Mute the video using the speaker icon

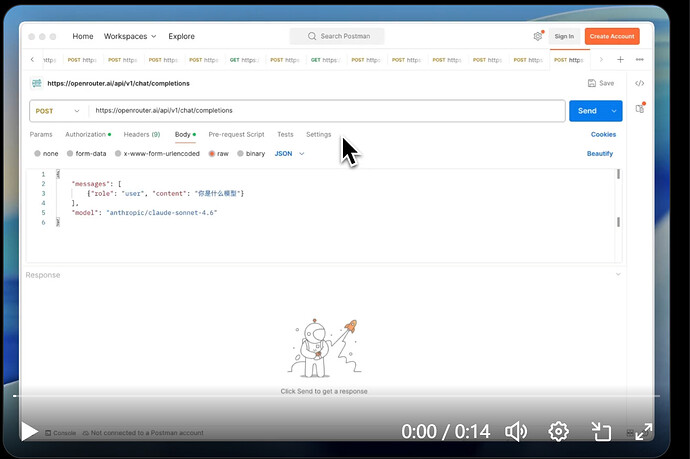[516, 431]
